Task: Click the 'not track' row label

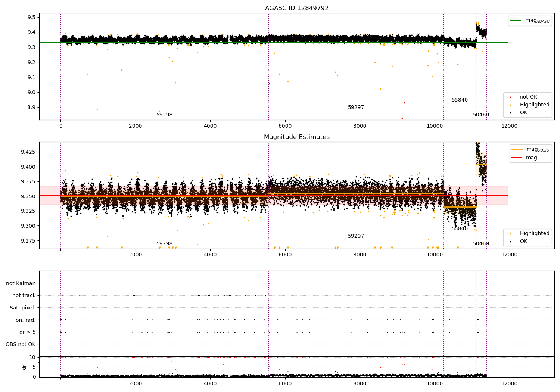Action: click(x=24, y=295)
